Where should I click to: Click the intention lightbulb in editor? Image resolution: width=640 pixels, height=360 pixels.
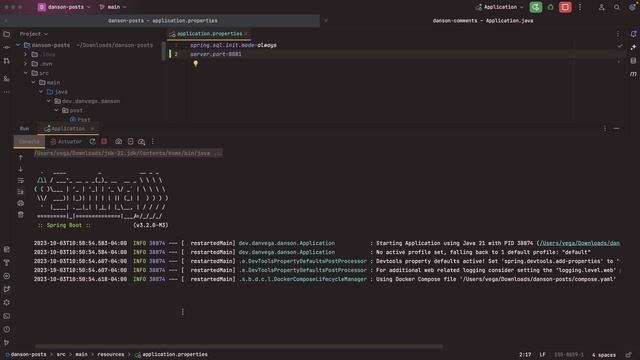click(x=196, y=64)
